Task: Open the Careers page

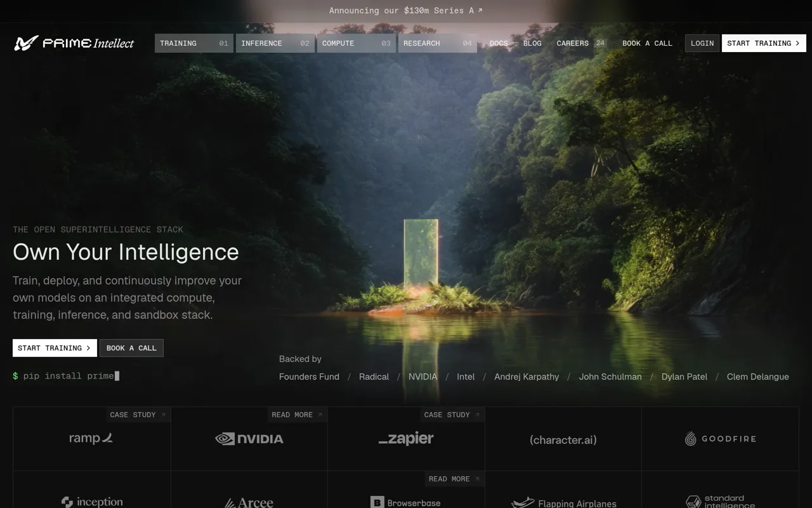Action: click(572, 43)
